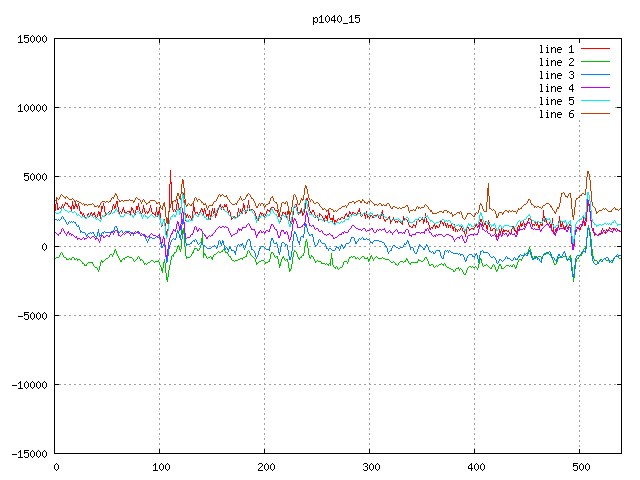Click the line 6 legend label
The width and height of the screenshot is (640, 480).
click(x=557, y=114)
